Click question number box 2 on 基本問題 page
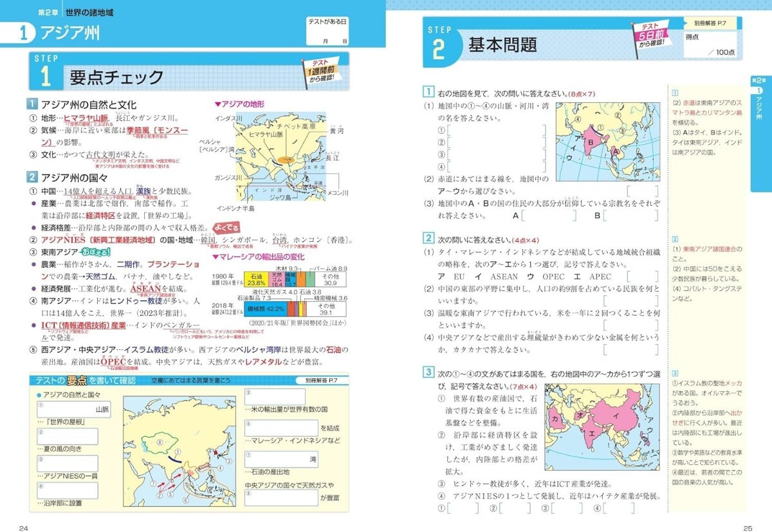 click(x=428, y=239)
